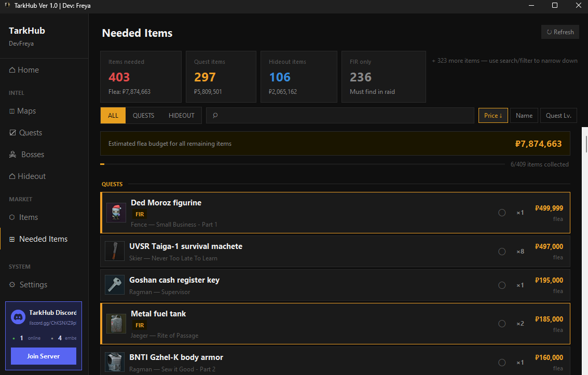Screen dimensions: 588x375
Task: Mark Goshan cash register key collected
Action: (x=502, y=285)
